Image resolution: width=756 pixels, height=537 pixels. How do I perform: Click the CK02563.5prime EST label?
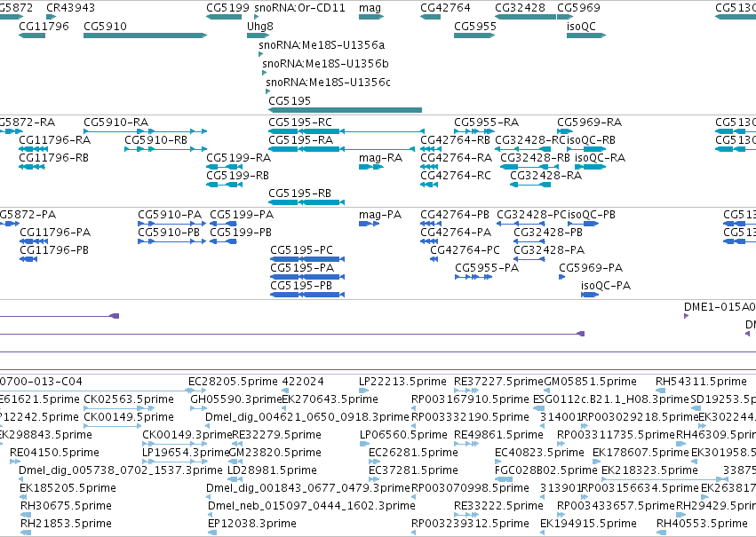[x=129, y=399]
